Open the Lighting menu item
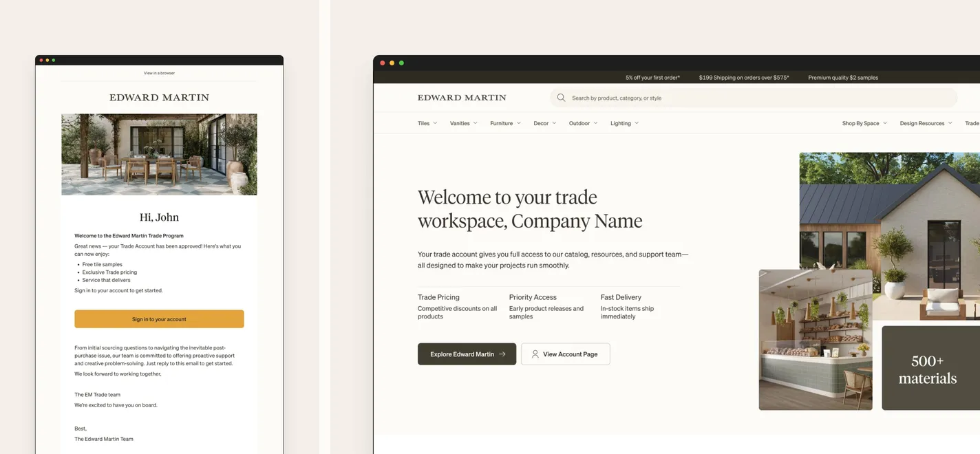Screen dimensions: 980x454 [x=621, y=123]
